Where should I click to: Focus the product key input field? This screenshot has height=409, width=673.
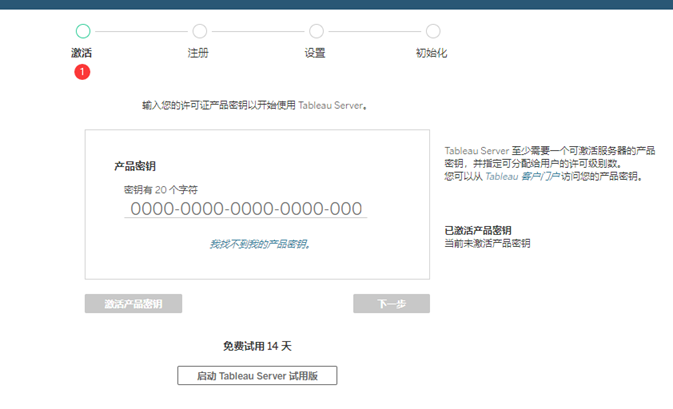point(246,209)
